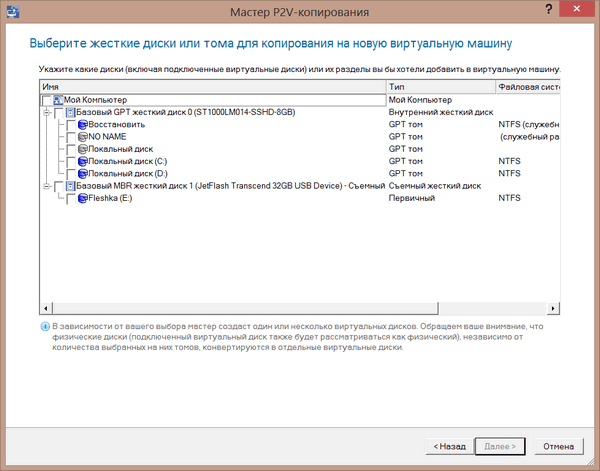Click the wizard app icon in title bar
600x471 pixels.
pyautogui.click(x=13, y=11)
